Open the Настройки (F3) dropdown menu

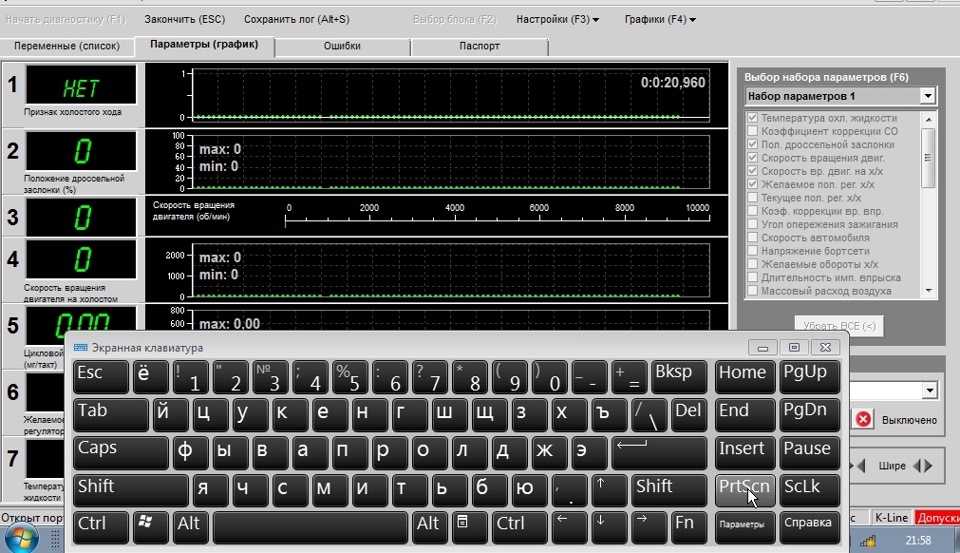[x=557, y=20]
